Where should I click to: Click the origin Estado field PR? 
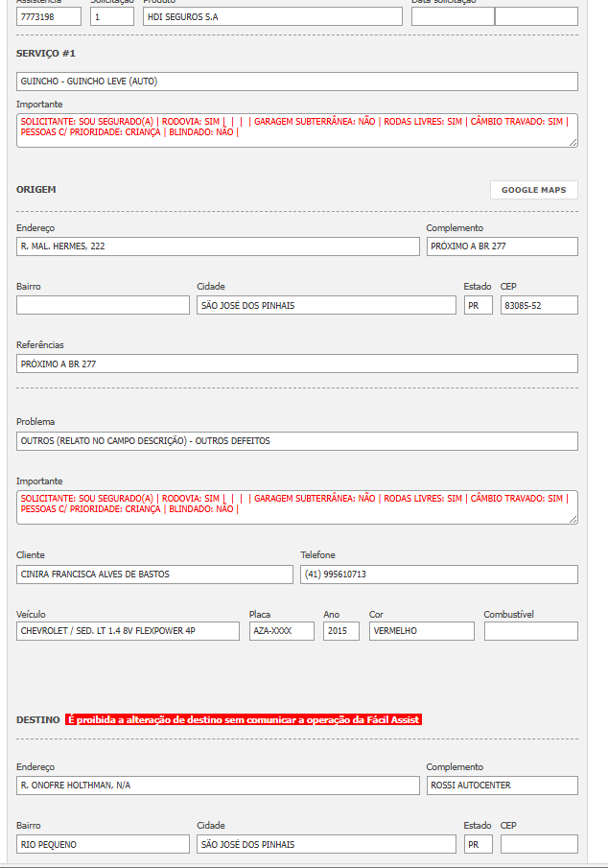[x=479, y=305]
